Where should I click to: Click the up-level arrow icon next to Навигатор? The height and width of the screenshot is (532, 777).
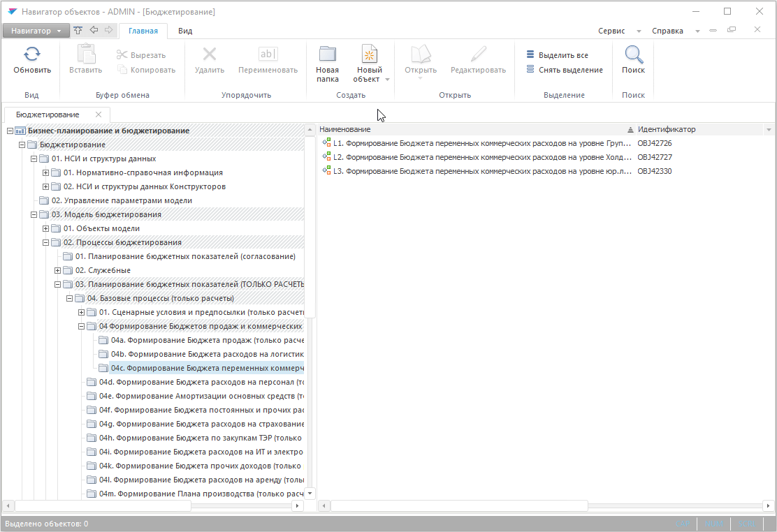78,30
